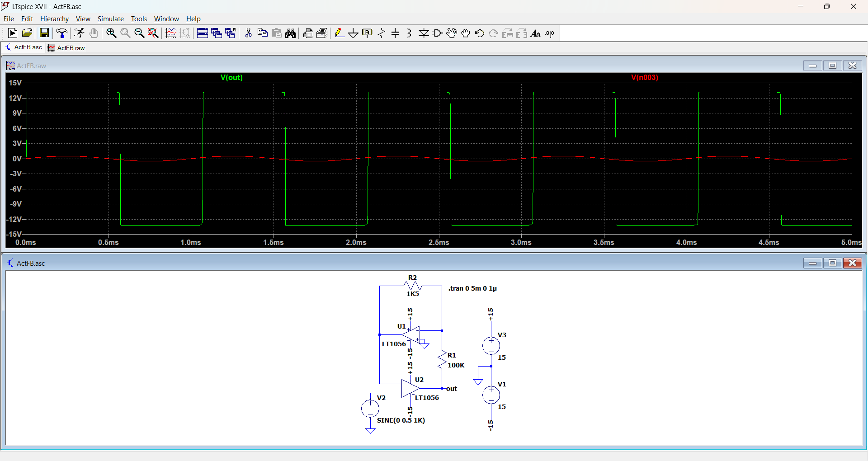The height and width of the screenshot is (461, 868).
Task: Tile windows horizontally icon
Action: pos(203,33)
